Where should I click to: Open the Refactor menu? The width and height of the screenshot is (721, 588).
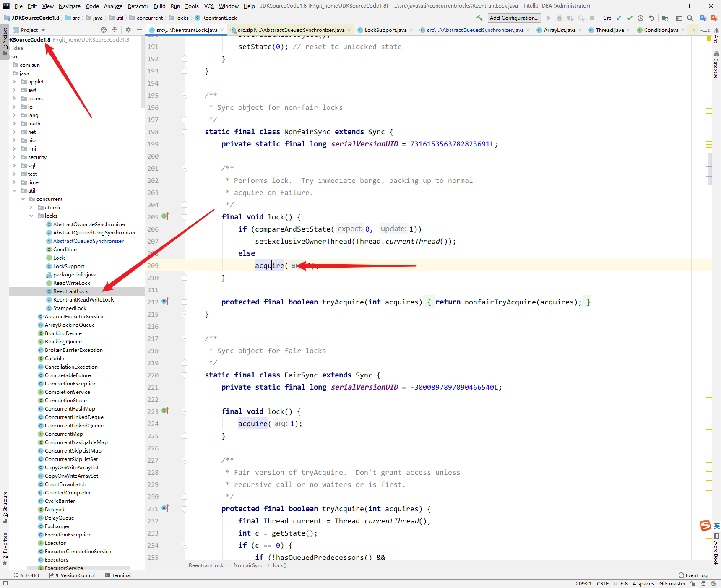coord(138,6)
